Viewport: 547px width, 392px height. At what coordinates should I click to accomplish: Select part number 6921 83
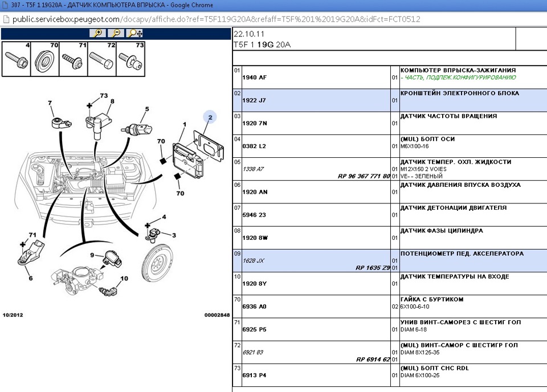coord(253,352)
